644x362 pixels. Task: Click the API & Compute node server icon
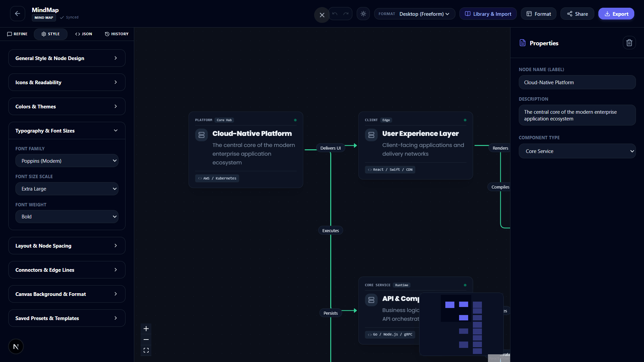371,300
